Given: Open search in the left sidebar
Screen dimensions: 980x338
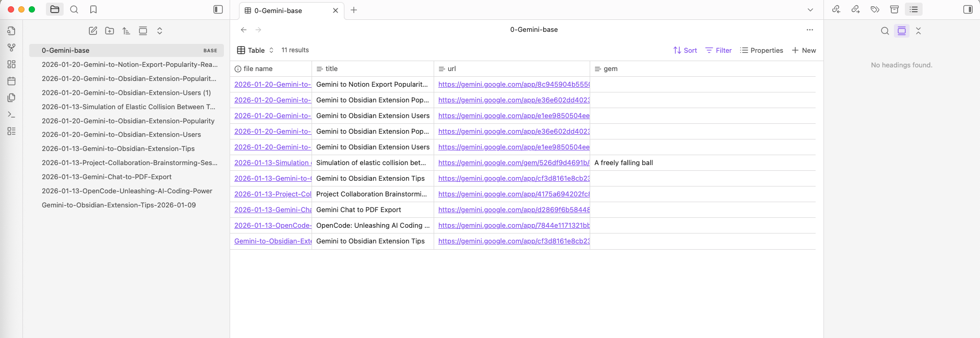Looking at the screenshot, I should (74, 9).
